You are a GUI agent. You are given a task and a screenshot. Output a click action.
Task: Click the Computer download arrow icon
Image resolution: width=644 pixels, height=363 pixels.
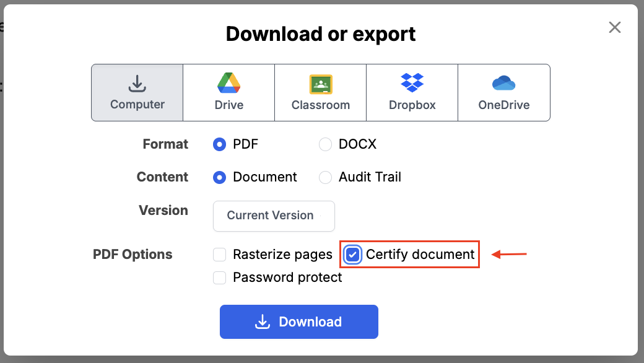[137, 83]
